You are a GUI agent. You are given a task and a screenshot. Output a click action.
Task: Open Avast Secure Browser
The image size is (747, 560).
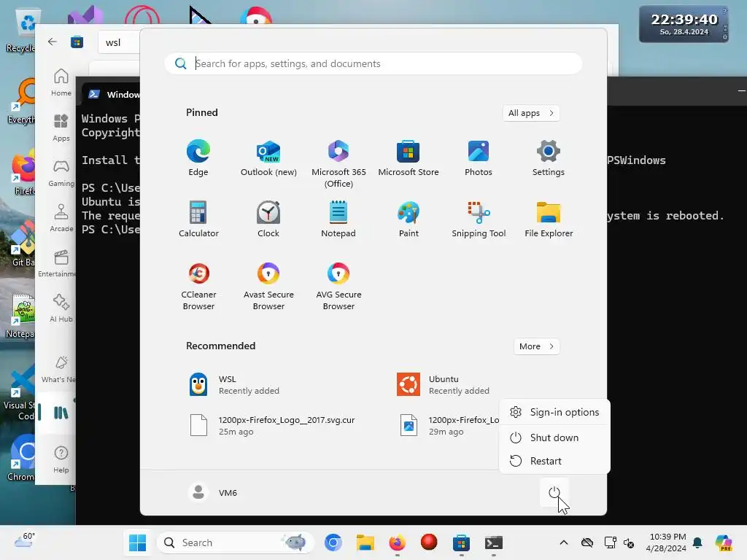point(268,286)
